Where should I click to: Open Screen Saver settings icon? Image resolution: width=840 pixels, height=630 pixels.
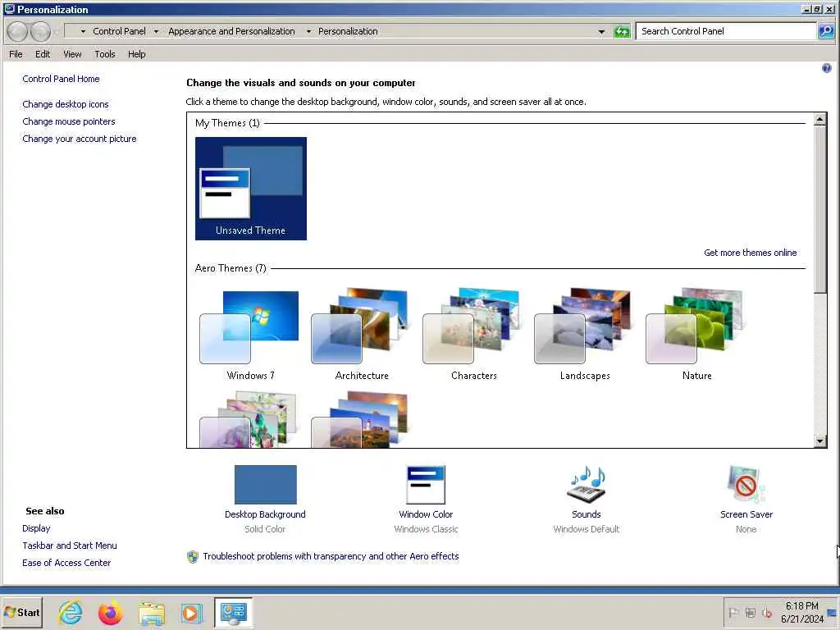pos(746,484)
